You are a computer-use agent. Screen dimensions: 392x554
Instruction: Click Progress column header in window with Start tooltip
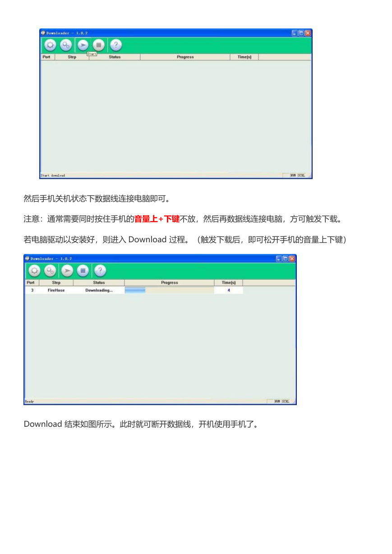coord(185,57)
